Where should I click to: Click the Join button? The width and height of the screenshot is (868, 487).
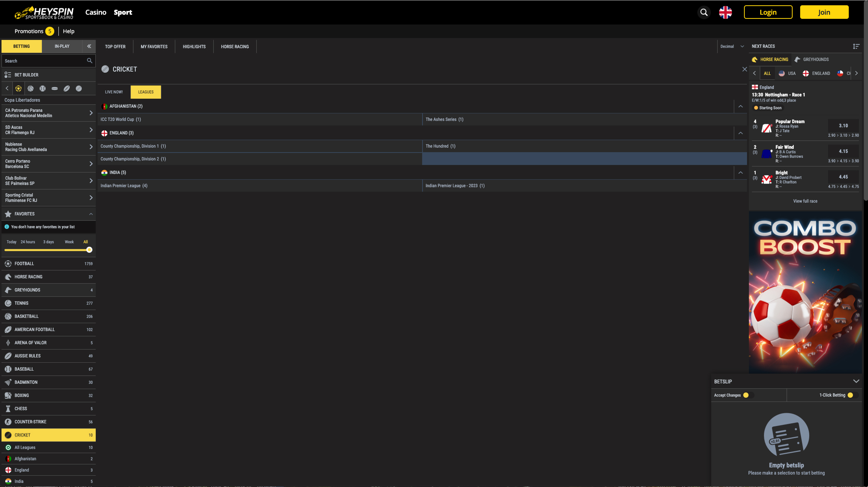824,12
